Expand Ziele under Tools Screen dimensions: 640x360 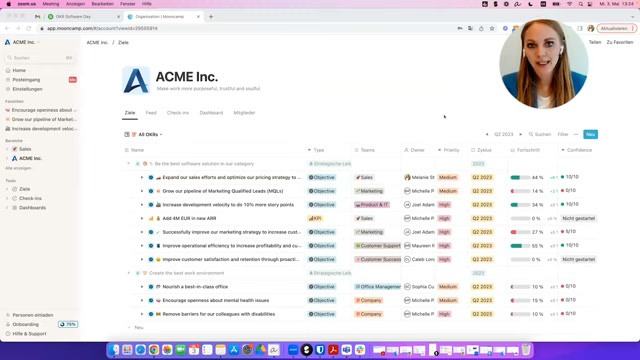point(7,189)
